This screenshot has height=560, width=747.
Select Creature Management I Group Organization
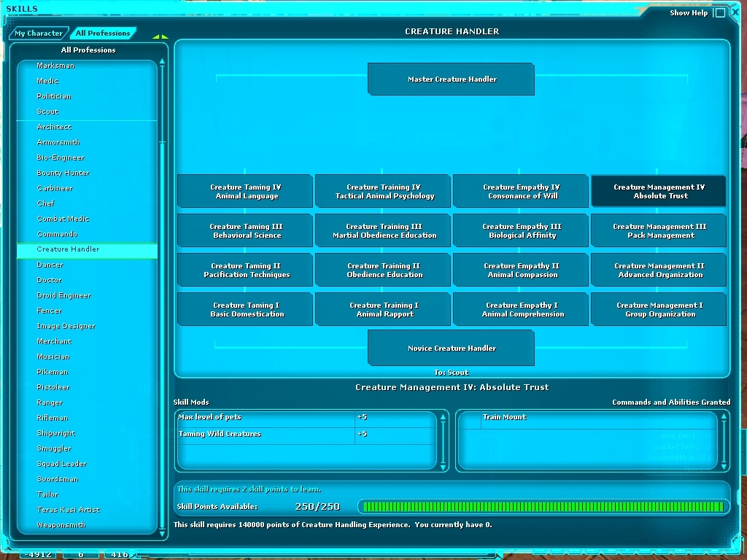coord(659,309)
